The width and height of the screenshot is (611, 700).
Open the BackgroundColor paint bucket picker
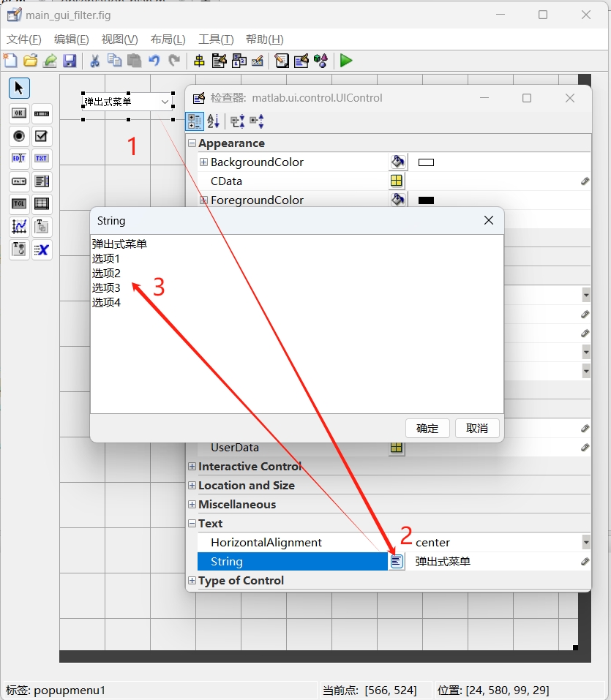tap(397, 162)
